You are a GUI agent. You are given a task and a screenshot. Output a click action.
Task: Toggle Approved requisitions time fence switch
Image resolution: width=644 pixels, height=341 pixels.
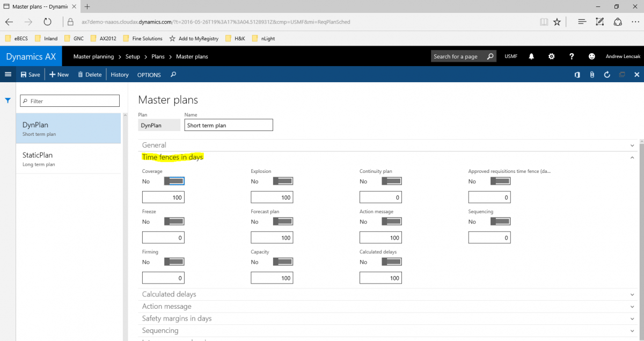click(500, 182)
